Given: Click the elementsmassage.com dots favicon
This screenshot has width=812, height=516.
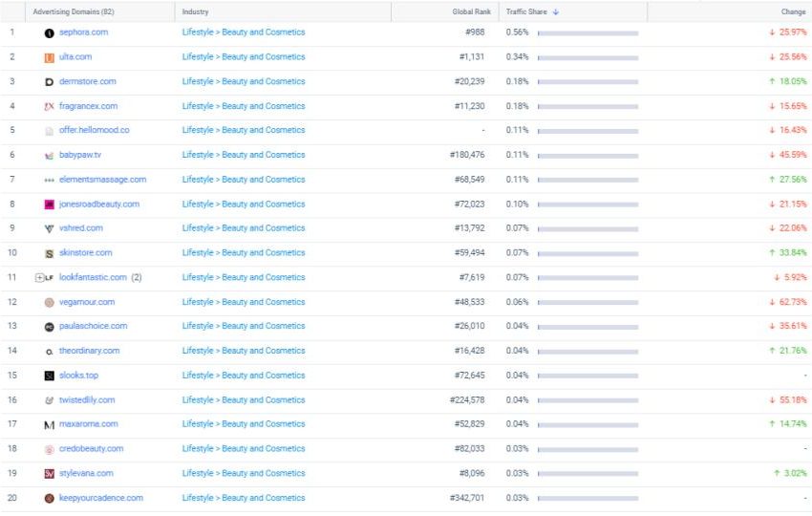Looking at the screenshot, I should click(49, 180).
